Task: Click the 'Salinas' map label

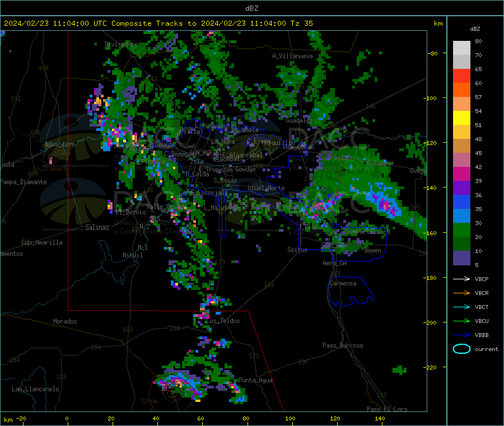Action: (97, 227)
